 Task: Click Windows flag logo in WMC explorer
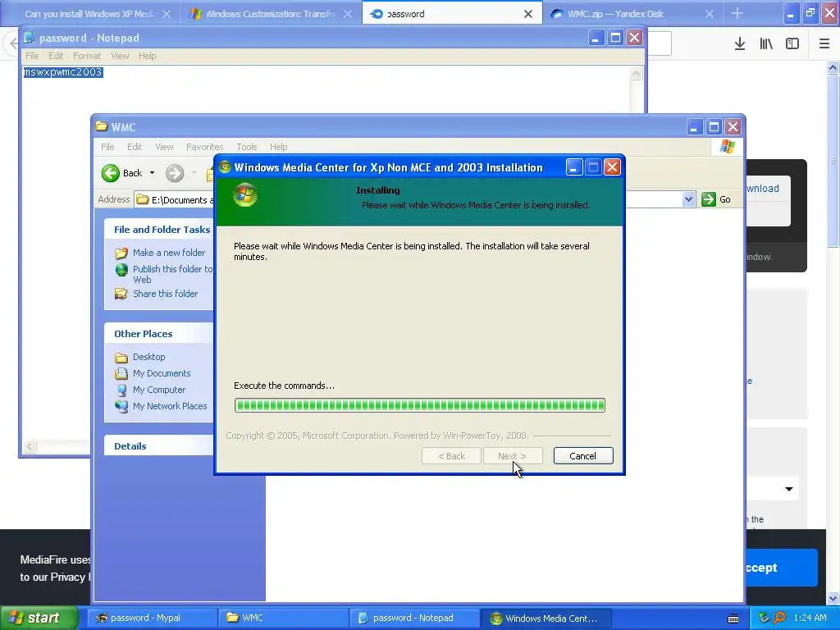(x=728, y=146)
